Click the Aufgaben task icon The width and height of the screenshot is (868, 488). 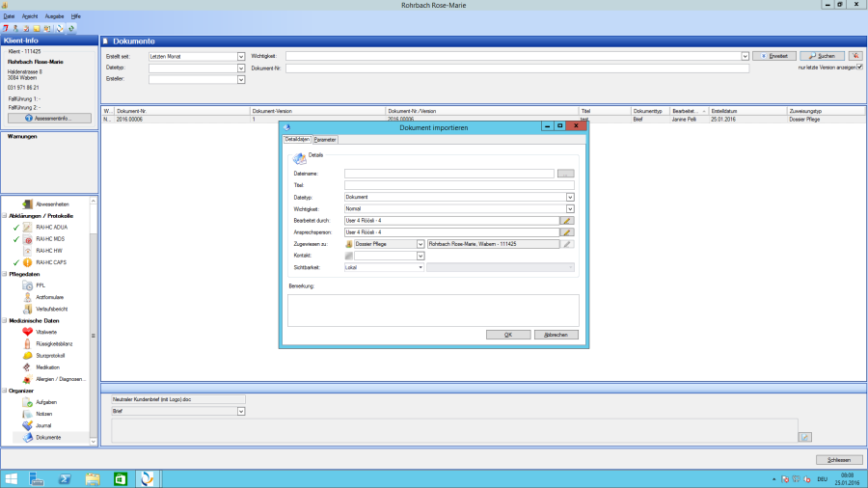point(28,401)
